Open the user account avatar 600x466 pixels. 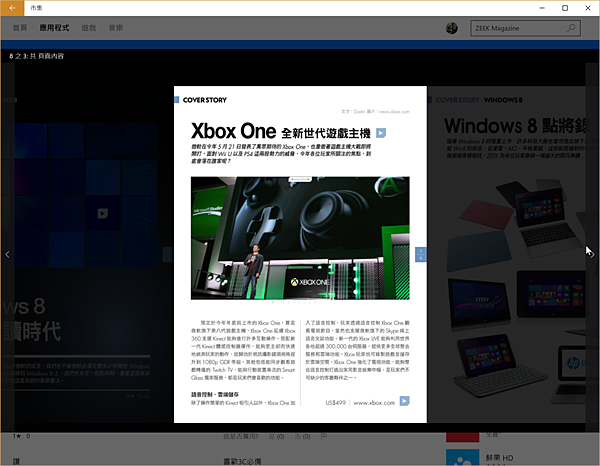tap(452, 28)
